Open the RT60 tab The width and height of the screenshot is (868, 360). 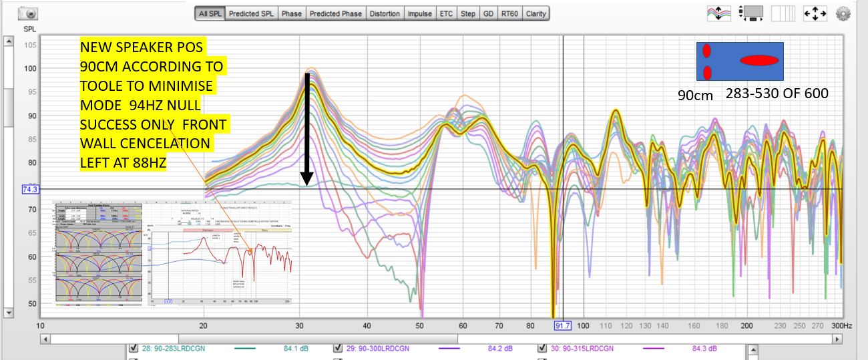pos(509,13)
